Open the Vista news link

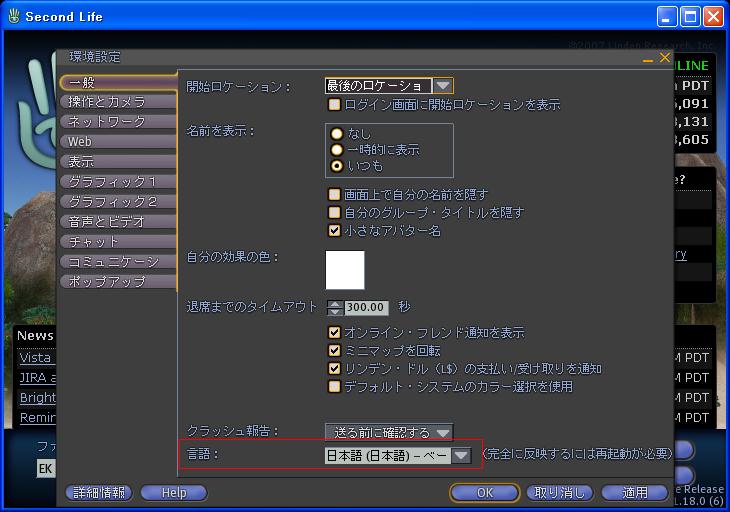tap(35, 357)
